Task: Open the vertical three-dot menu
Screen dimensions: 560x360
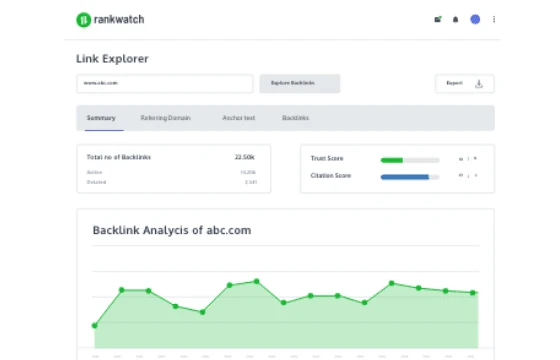Action: coord(494,19)
